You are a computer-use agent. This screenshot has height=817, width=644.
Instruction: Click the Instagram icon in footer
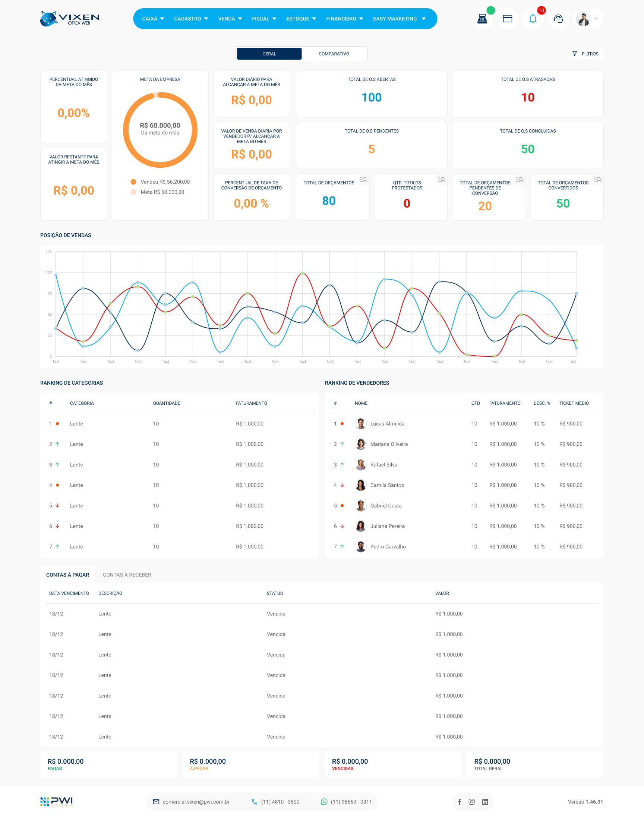click(x=471, y=802)
